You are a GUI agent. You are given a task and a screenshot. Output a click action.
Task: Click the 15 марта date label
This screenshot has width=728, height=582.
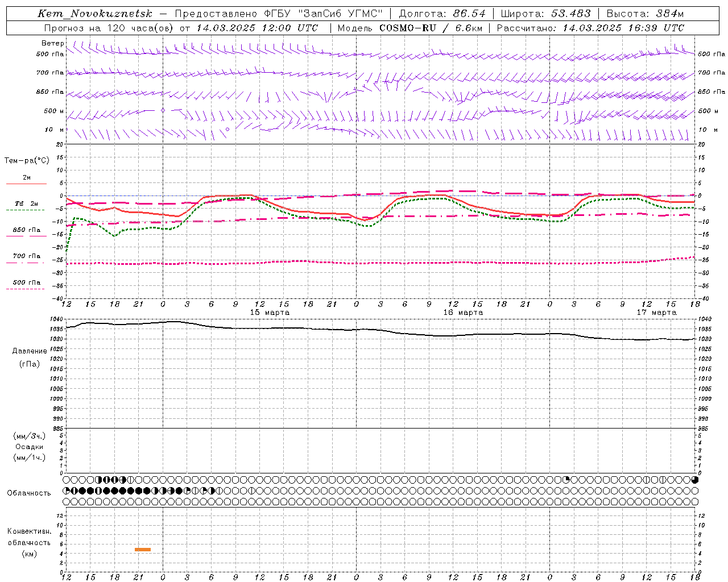270,313
